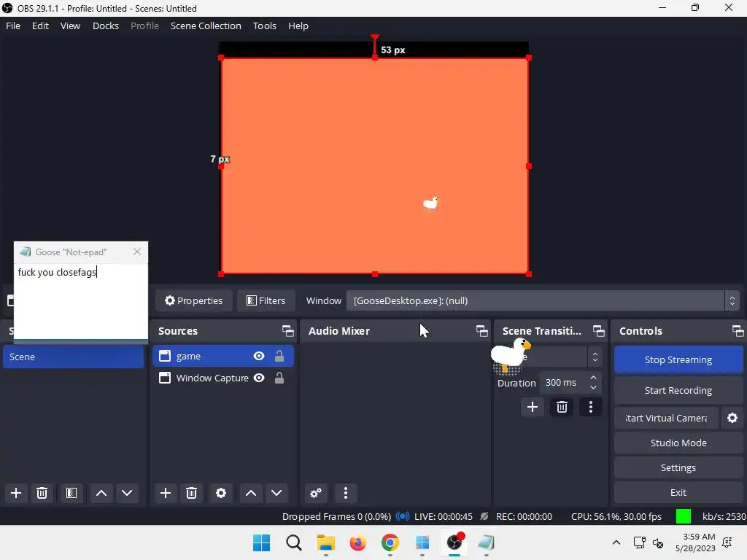Open File Explorer from taskbar

pyautogui.click(x=326, y=542)
